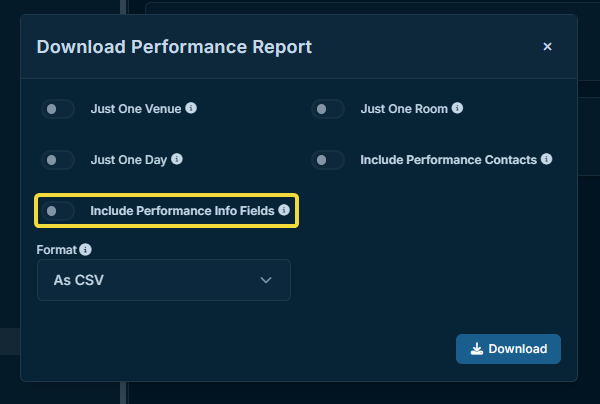Enable the Just One Room toggle
This screenshot has width=600, height=404.
pos(328,109)
